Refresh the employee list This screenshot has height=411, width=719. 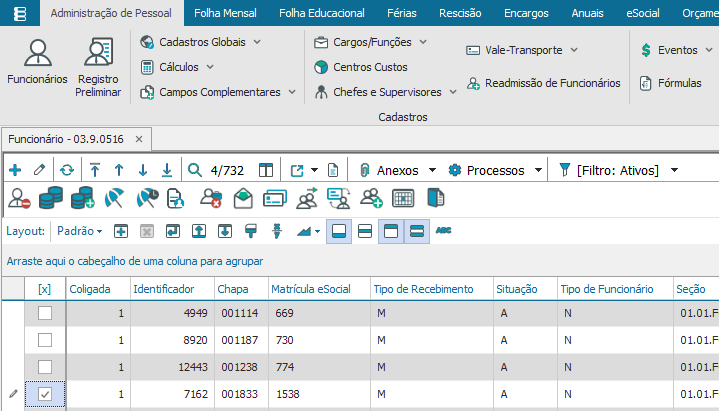click(67, 170)
